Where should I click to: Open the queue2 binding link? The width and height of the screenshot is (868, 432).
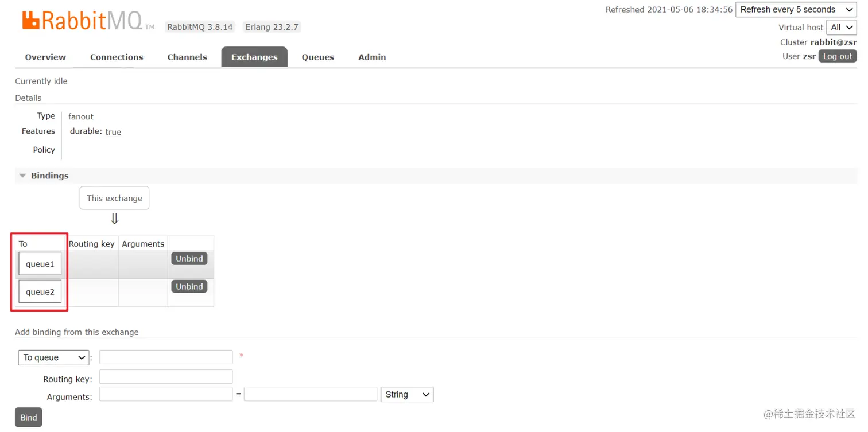point(40,291)
